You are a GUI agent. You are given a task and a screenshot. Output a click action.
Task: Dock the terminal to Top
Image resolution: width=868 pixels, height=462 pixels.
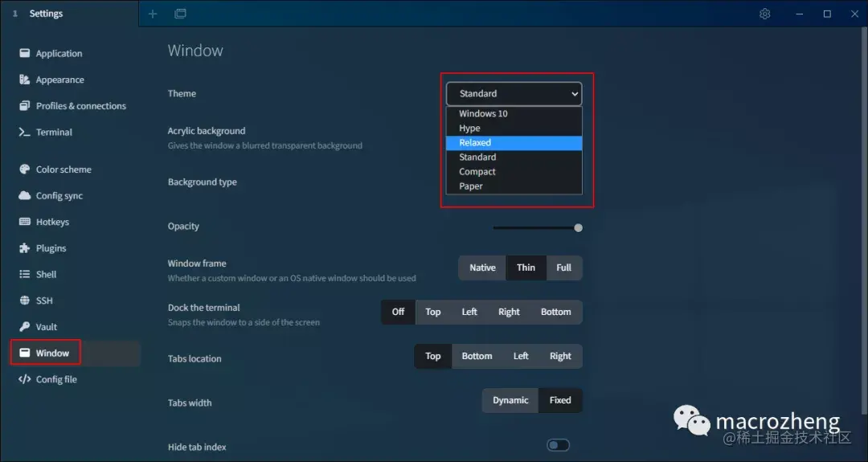coord(433,312)
